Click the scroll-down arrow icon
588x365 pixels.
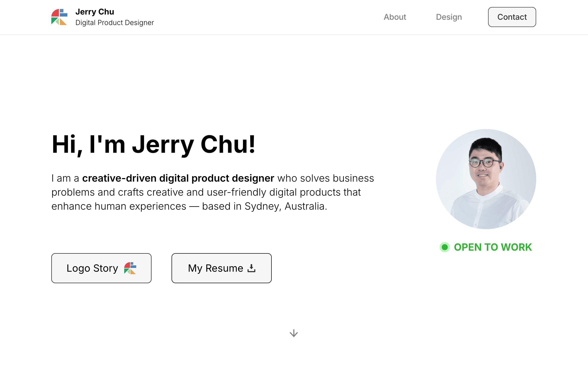coord(293,333)
